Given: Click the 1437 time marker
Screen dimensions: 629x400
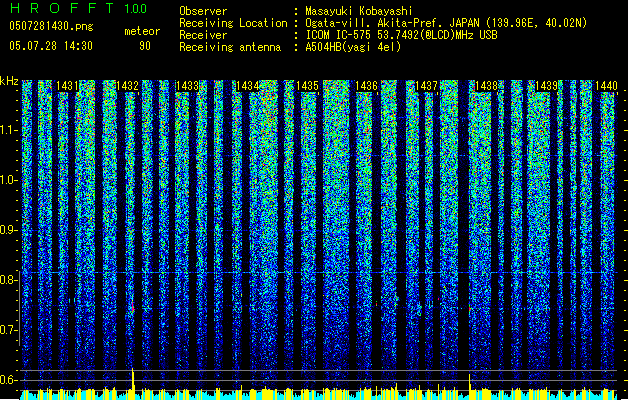Looking at the screenshot, I should [426, 86].
